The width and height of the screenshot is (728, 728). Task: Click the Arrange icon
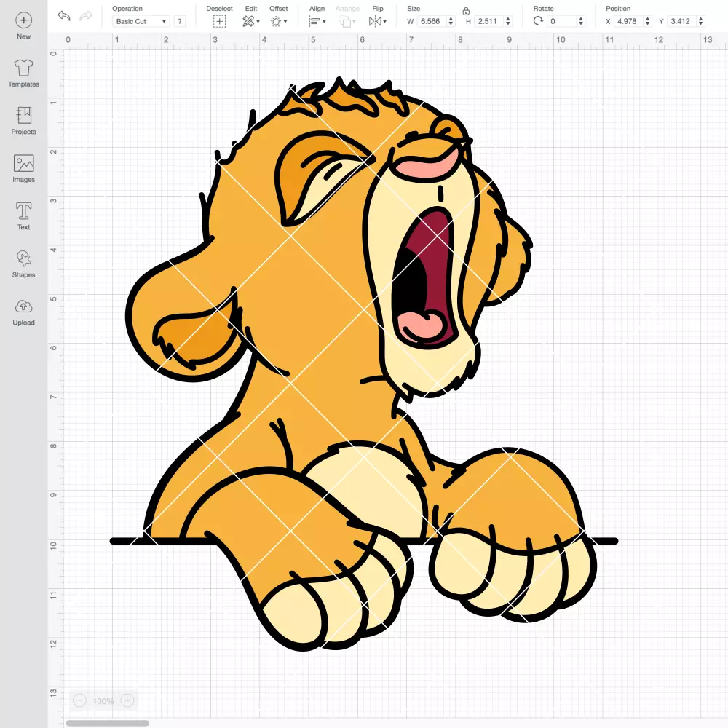345,21
